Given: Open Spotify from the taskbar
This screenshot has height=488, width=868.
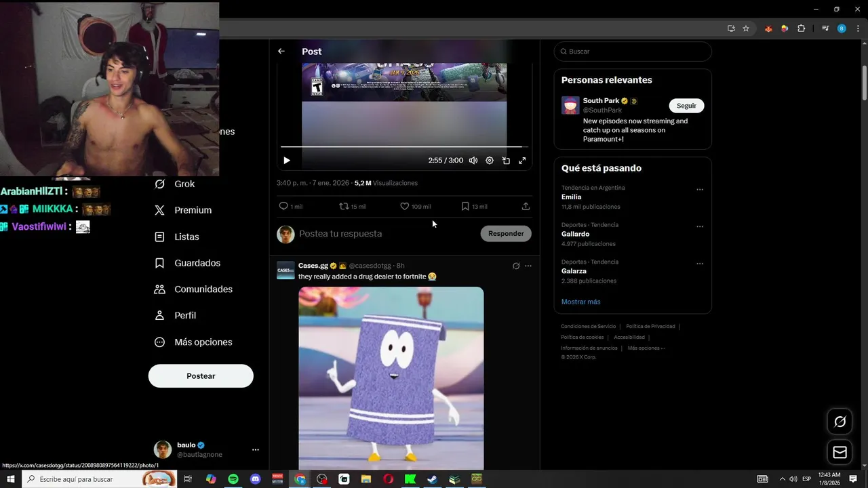Looking at the screenshot, I should [x=233, y=479].
